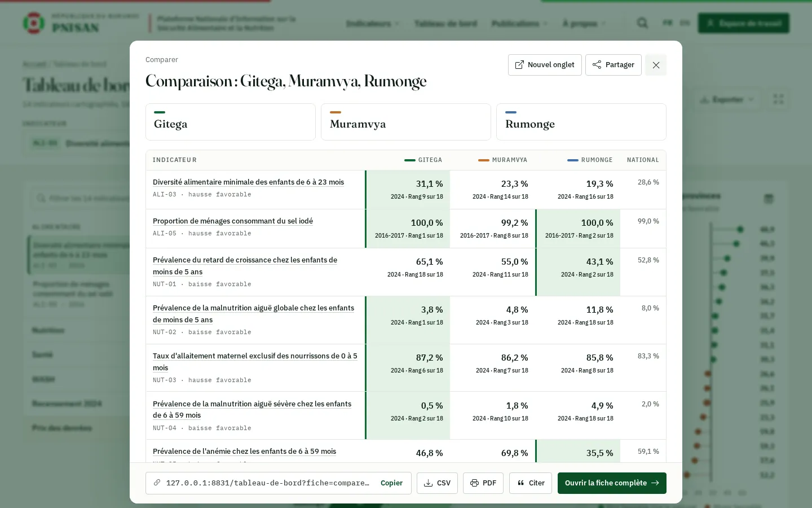Open Tableau de bord nav item
The width and height of the screenshot is (812, 508).
[445, 23]
